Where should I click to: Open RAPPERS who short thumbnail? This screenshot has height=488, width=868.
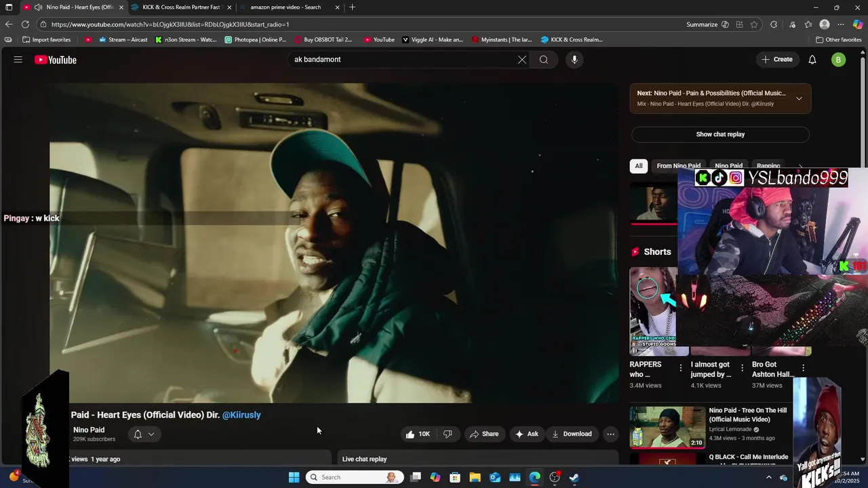point(653,311)
